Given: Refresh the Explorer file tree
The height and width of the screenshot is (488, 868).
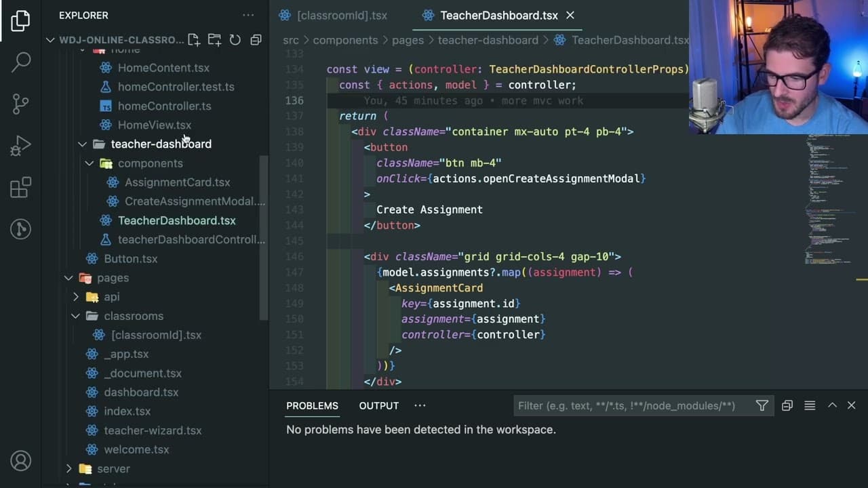Looking at the screenshot, I should [x=235, y=40].
